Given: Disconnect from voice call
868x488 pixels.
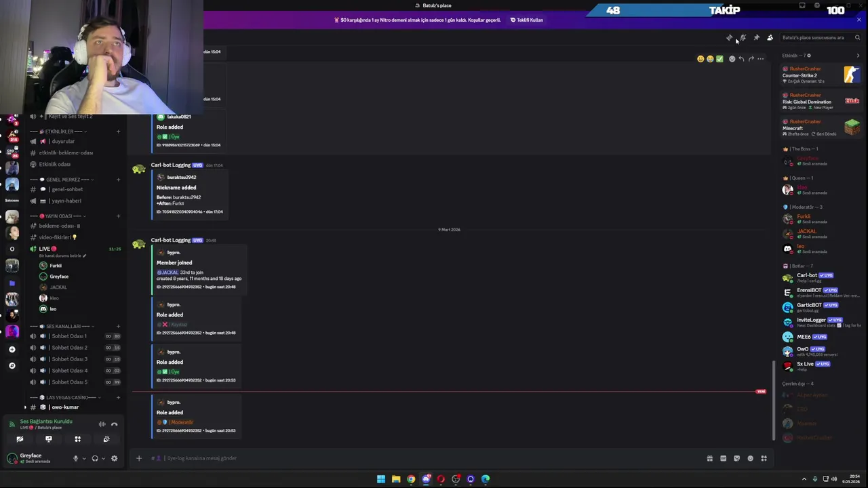Looking at the screenshot, I should click(114, 424).
